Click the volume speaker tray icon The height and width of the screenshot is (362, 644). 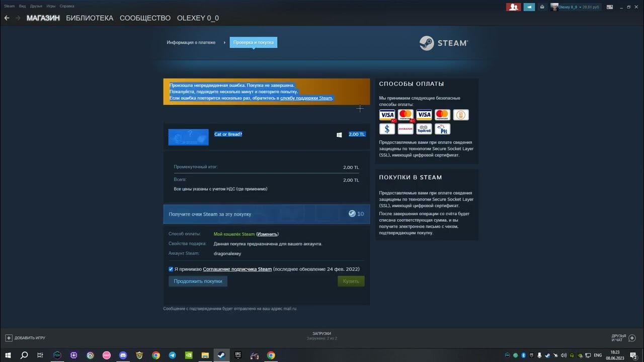click(x=563, y=355)
